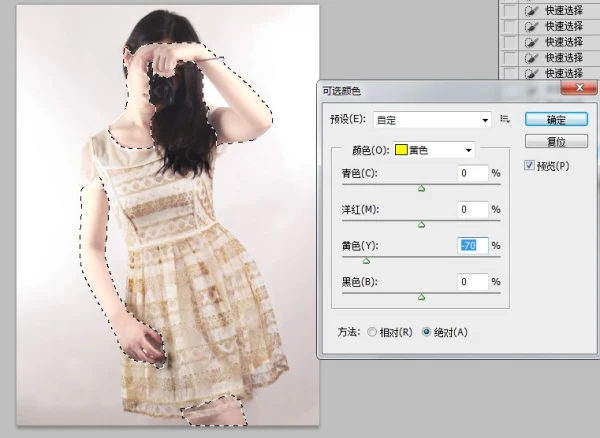Open the 预设 preset dropdown showing 自定
The width and height of the screenshot is (600, 438).
[432, 120]
